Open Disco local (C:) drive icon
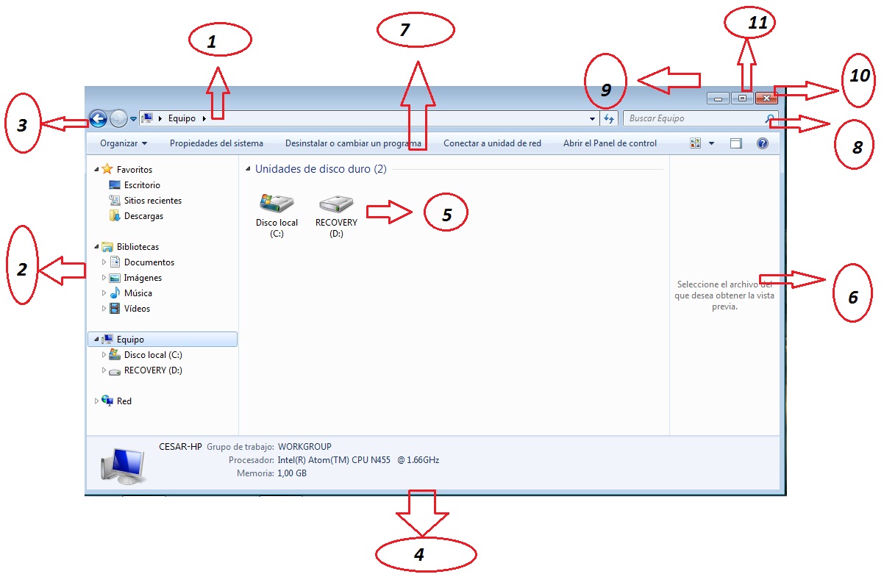The image size is (884, 588). (277, 205)
